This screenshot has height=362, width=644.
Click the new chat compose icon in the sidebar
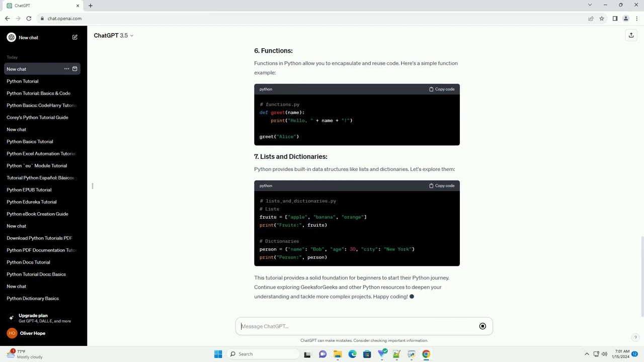(75, 37)
